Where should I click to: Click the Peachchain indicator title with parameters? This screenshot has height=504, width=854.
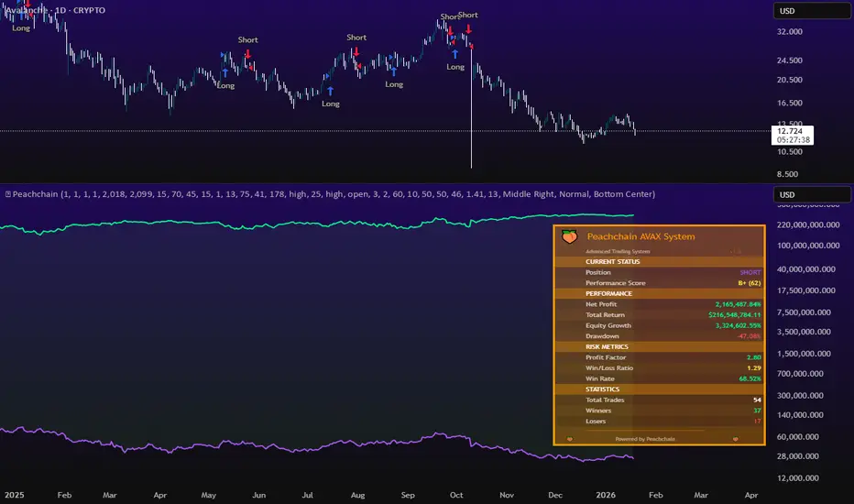(334, 194)
